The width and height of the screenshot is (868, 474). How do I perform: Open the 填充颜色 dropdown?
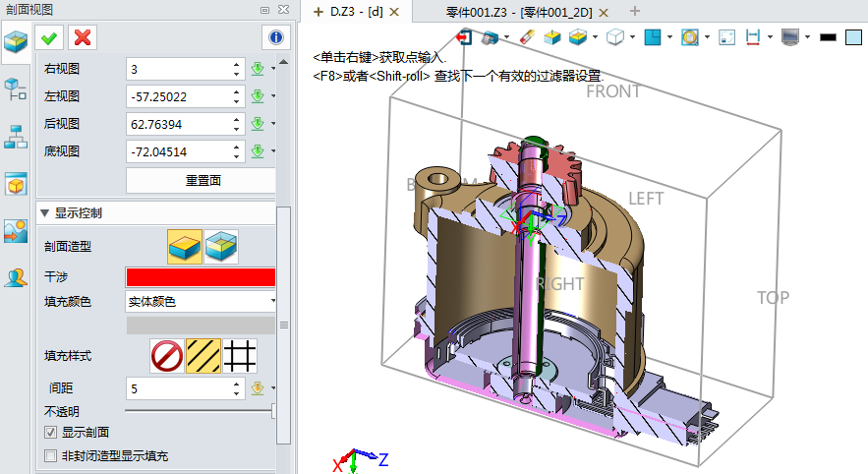coord(202,301)
